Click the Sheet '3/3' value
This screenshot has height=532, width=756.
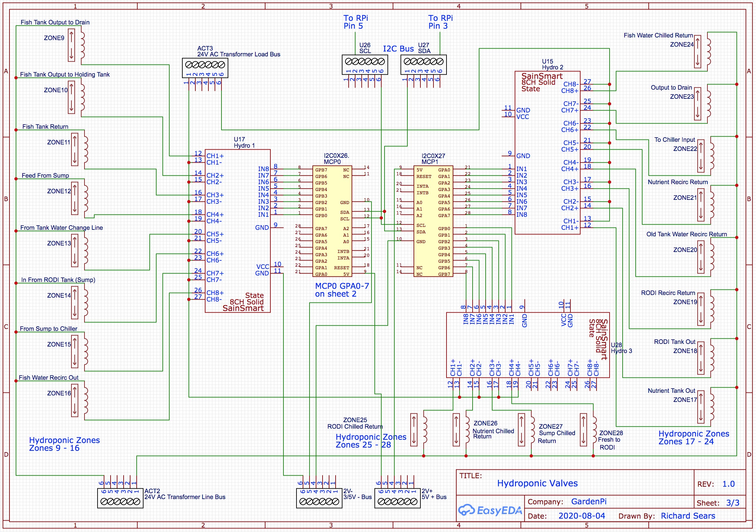pyautogui.click(x=733, y=503)
